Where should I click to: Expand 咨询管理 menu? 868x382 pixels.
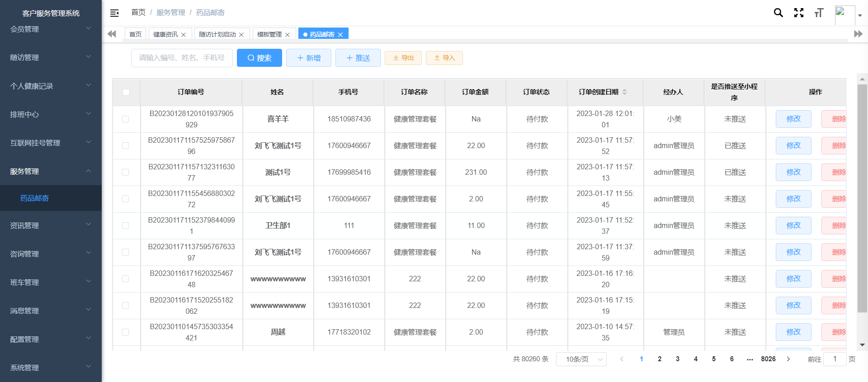(x=51, y=254)
